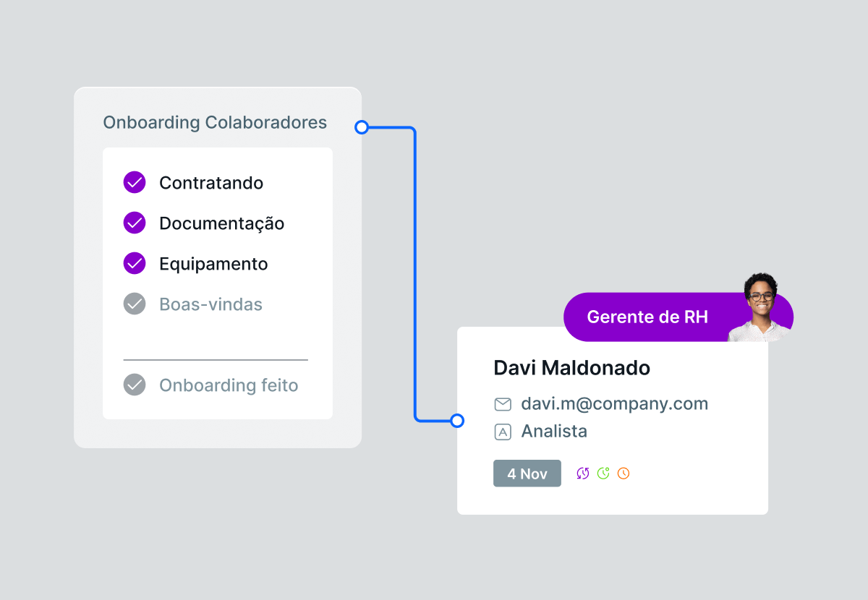Check the Boas-vindas checkbox
Screen dimensions: 868x600
tap(135, 304)
